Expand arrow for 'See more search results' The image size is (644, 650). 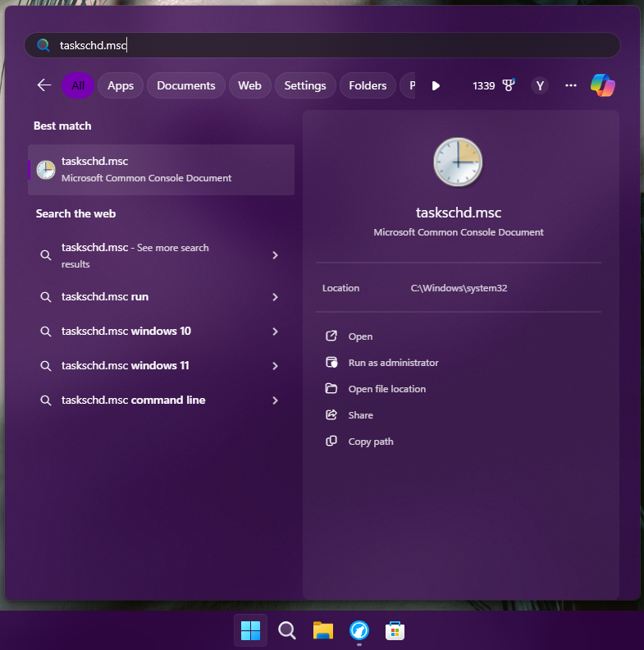point(275,255)
